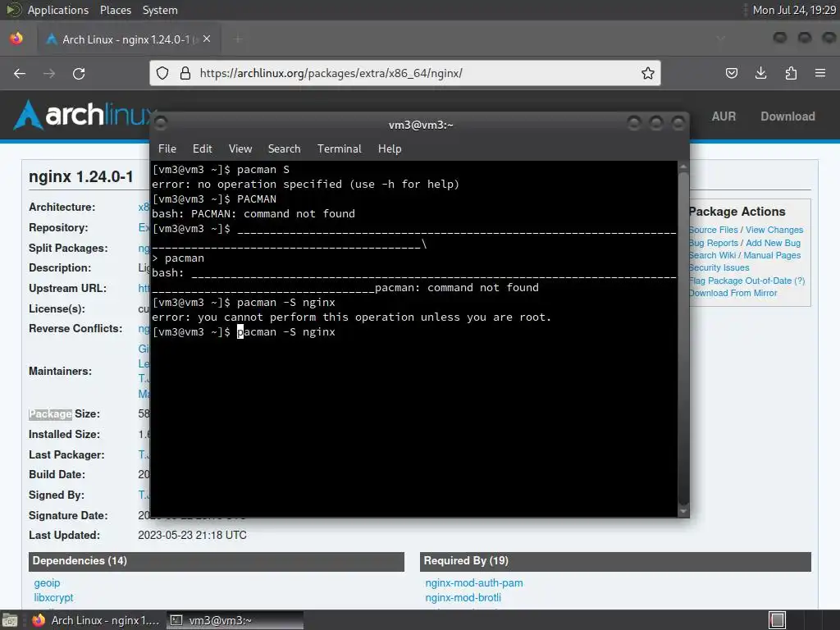Viewport: 840px width, 630px height.
Task: Click the padlock site info icon
Action: pyautogui.click(x=185, y=73)
